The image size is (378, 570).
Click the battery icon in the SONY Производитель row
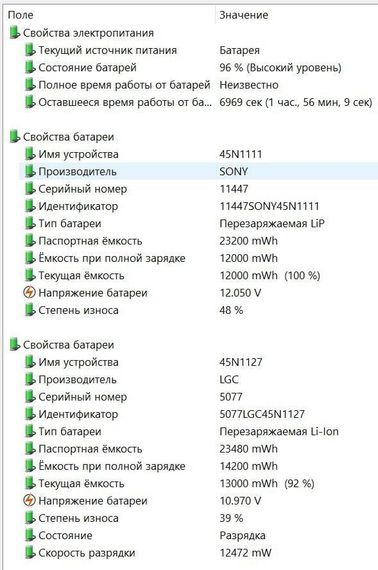(x=30, y=171)
